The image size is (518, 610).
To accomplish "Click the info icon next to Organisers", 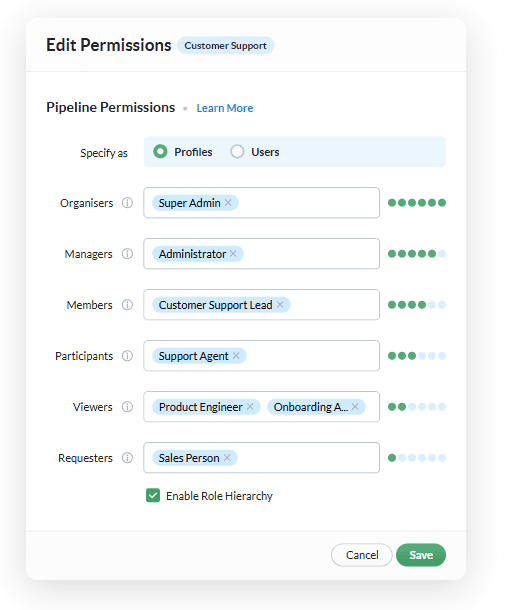I will (x=127, y=203).
